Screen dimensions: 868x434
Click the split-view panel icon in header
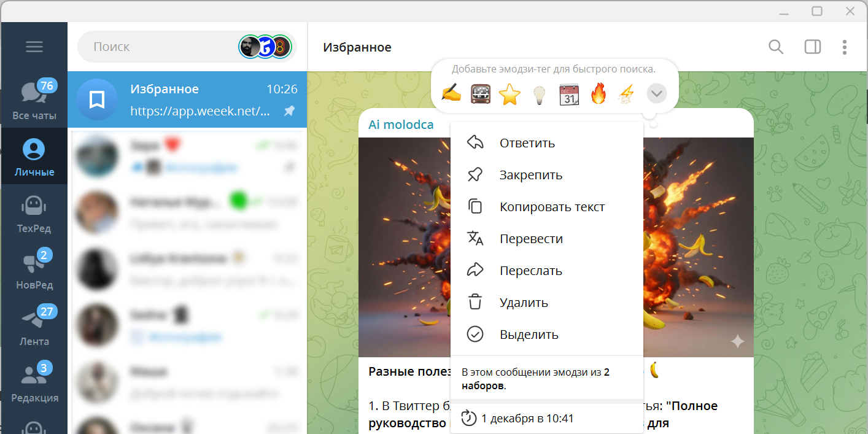click(812, 47)
